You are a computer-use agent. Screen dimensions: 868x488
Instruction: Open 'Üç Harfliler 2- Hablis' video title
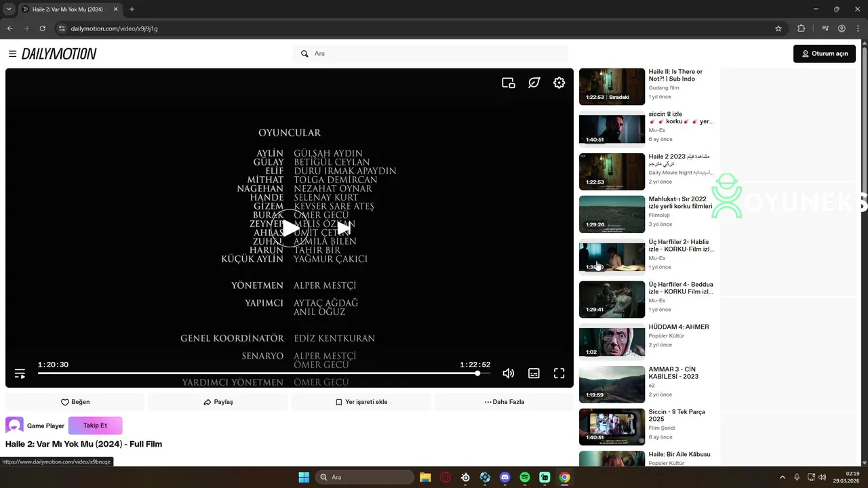(x=681, y=245)
